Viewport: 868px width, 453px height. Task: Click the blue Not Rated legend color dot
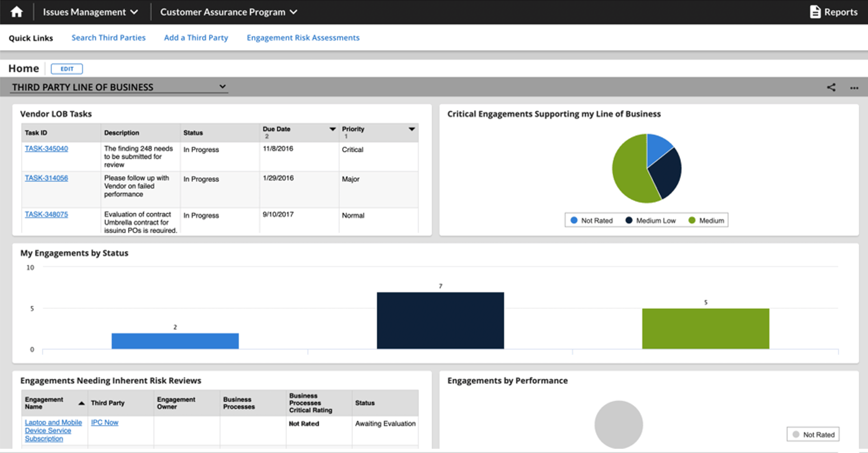click(573, 220)
